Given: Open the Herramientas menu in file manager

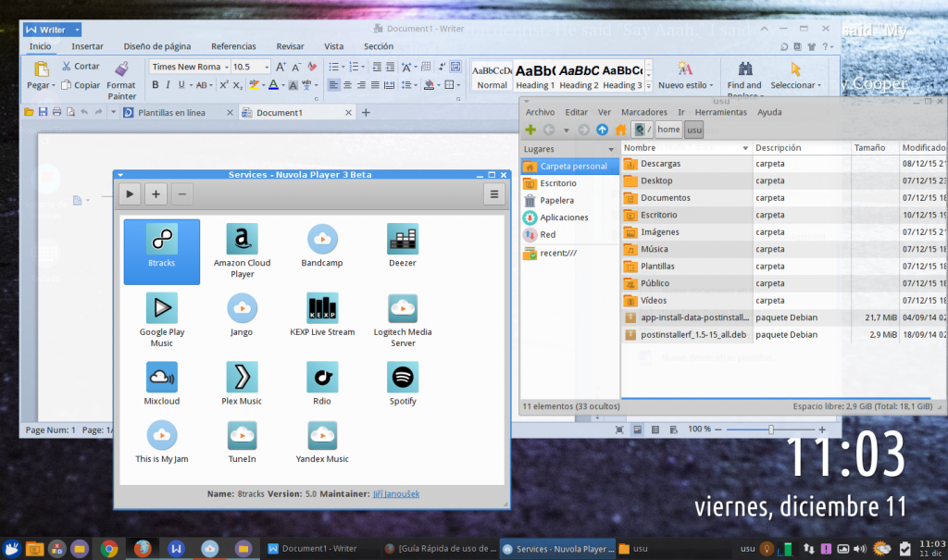Looking at the screenshot, I should click(720, 112).
